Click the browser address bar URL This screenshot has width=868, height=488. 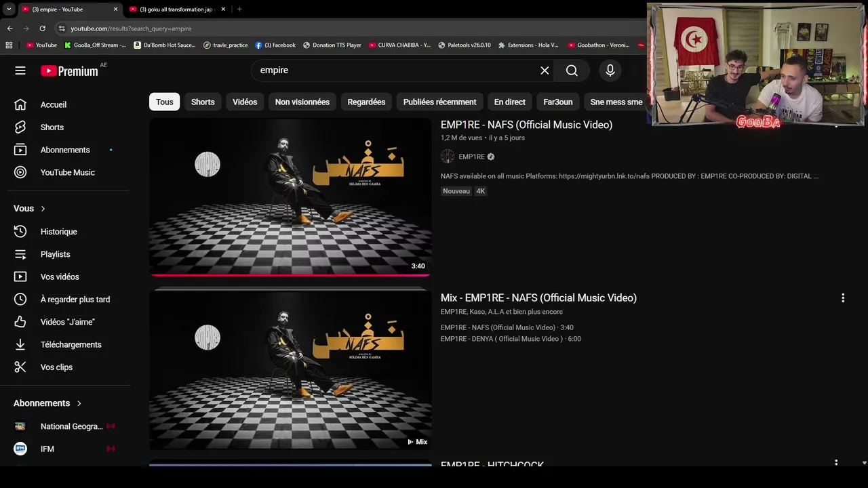click(x=131, y=28)
